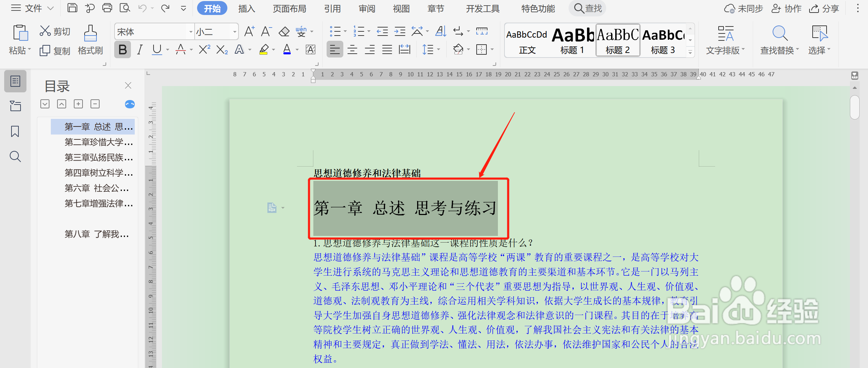Click the Print icon in the toolbar
The width and height of the screenshot is (868, 368).
(x=107, y=8)
